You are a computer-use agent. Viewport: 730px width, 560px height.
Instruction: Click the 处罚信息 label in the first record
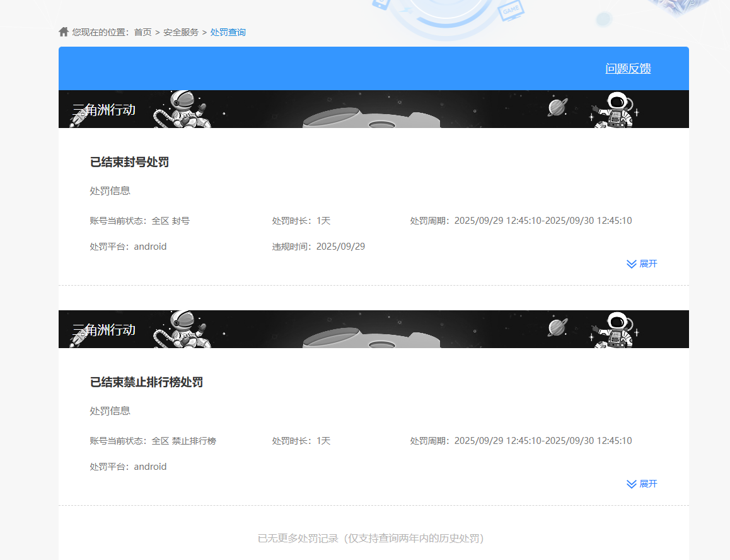coord(110,190)
